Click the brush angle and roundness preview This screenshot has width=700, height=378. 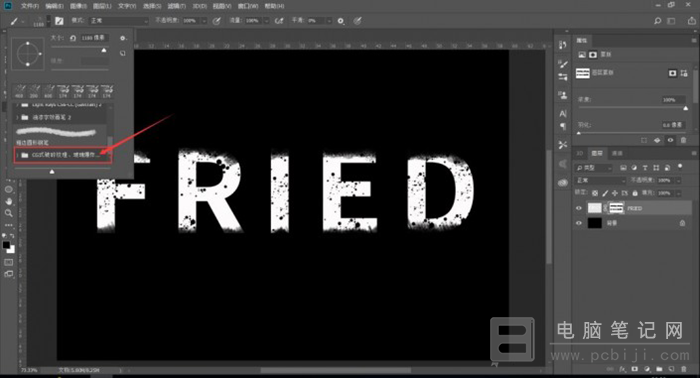point(28,54)
